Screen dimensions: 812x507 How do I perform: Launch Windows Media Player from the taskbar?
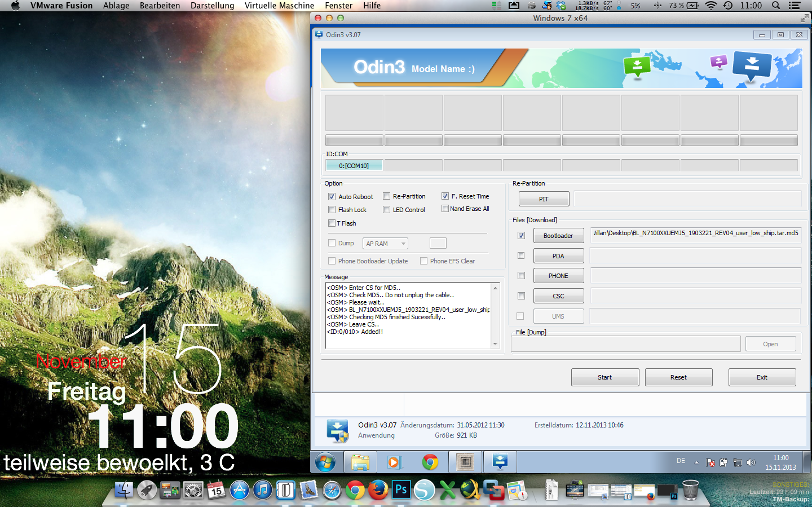[x=394, y=462]
